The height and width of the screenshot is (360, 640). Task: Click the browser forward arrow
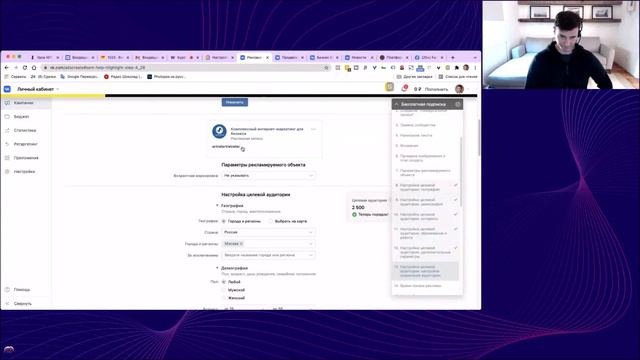pyautogui.click(x=16, y=68)
